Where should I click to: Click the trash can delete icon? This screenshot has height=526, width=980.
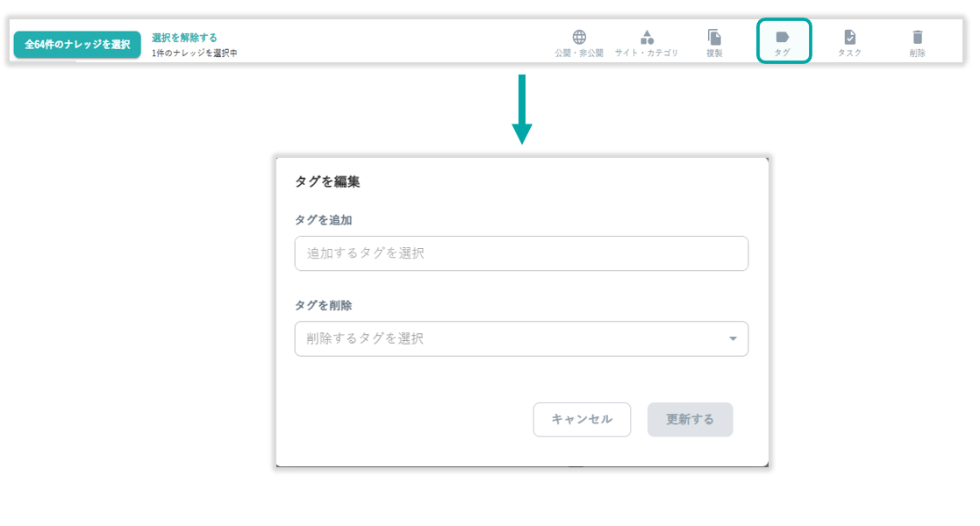pyautogui.click(x=918, y=37)
